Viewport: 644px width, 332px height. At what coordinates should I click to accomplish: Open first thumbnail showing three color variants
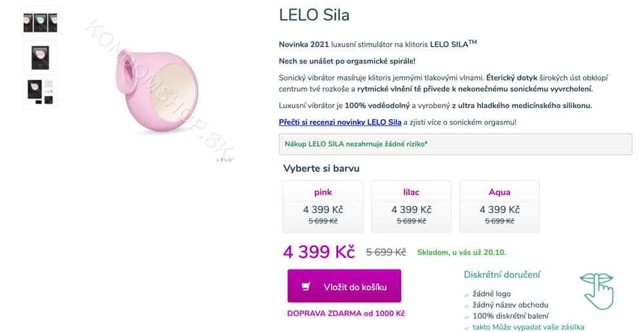click(x=40, y=23)
